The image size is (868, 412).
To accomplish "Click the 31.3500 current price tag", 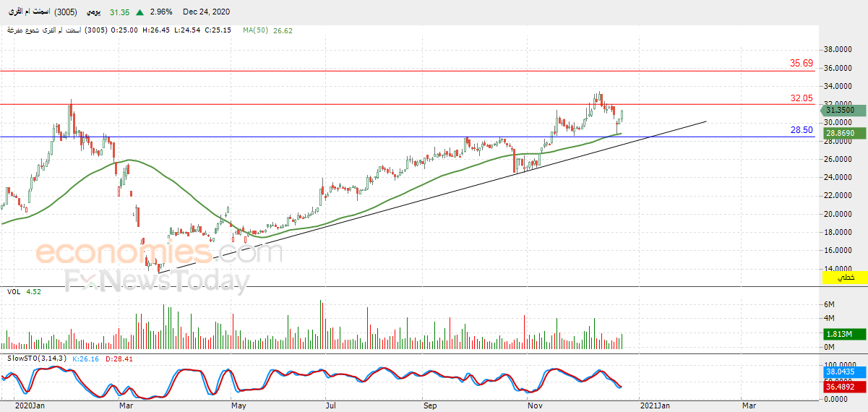I will click(x=841, y=110).
